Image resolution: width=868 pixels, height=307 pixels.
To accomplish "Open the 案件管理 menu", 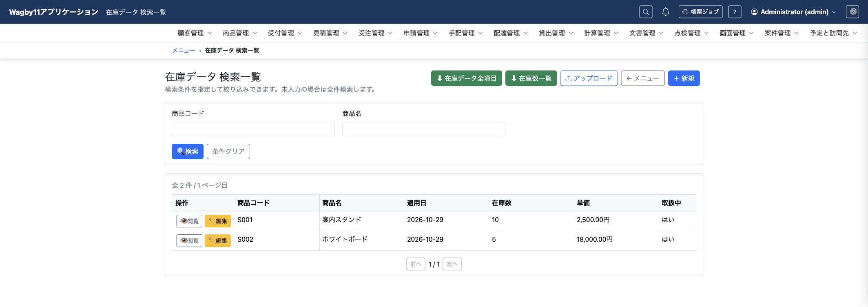I will (x=782, y=33).
